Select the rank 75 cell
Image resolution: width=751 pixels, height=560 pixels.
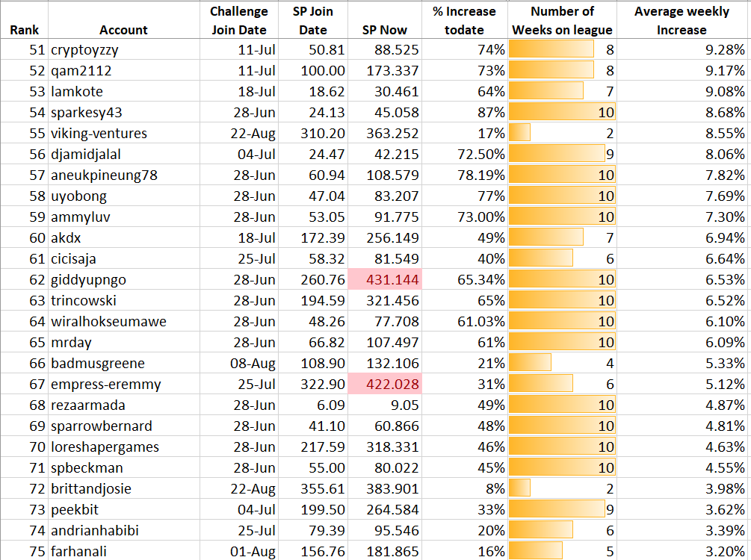24,551
